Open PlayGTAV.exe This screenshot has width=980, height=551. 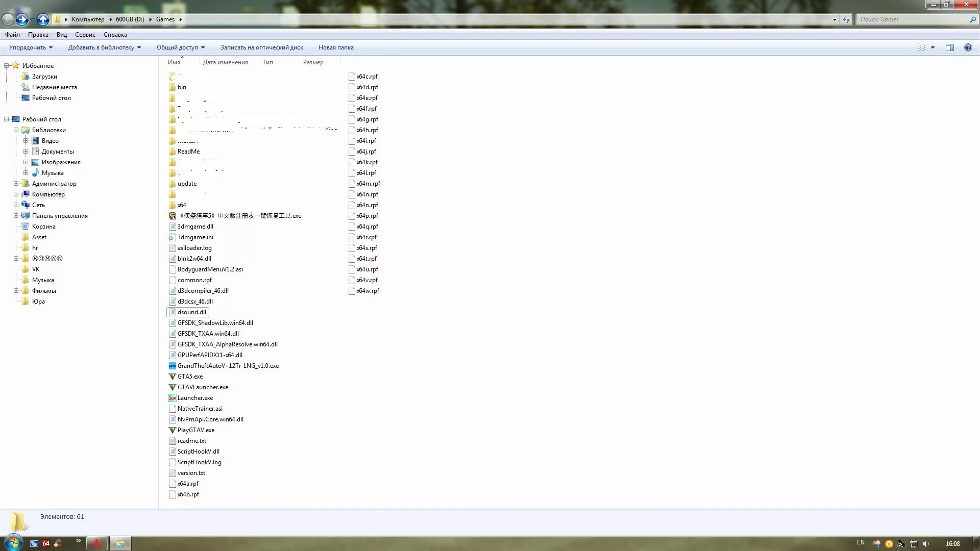tap(195, 430)
